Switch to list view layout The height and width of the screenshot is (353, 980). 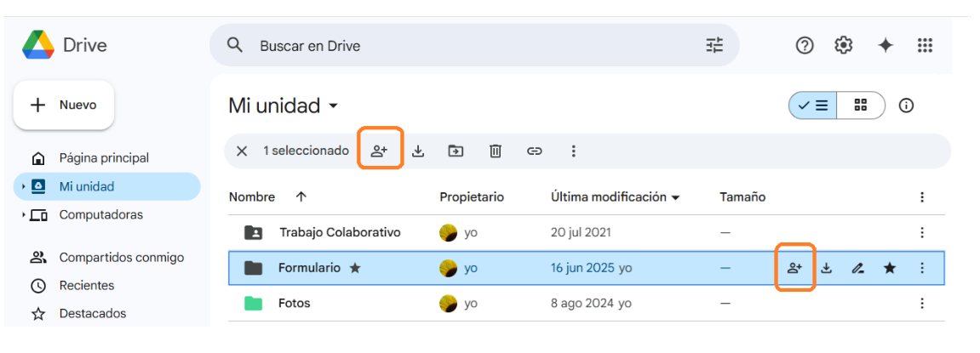tap(813, 105)
